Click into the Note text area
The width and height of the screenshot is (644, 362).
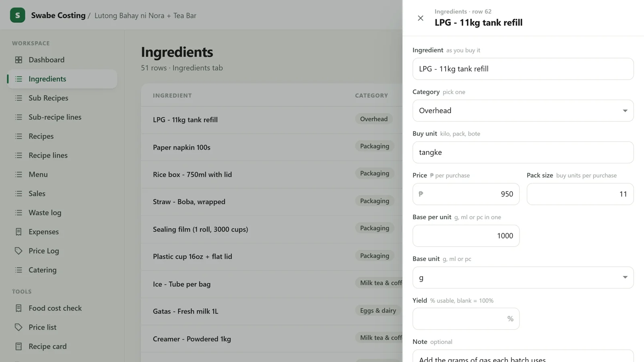[x=523, y=356]
